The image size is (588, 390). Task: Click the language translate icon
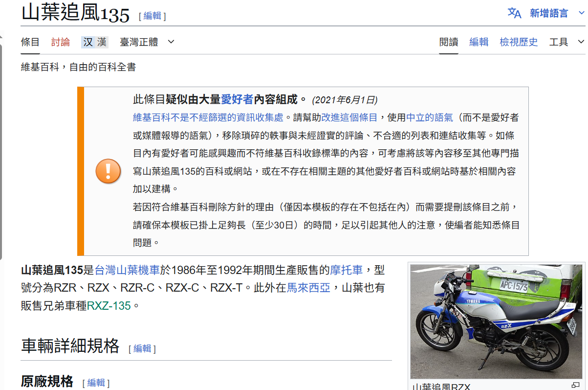point(514,13)
